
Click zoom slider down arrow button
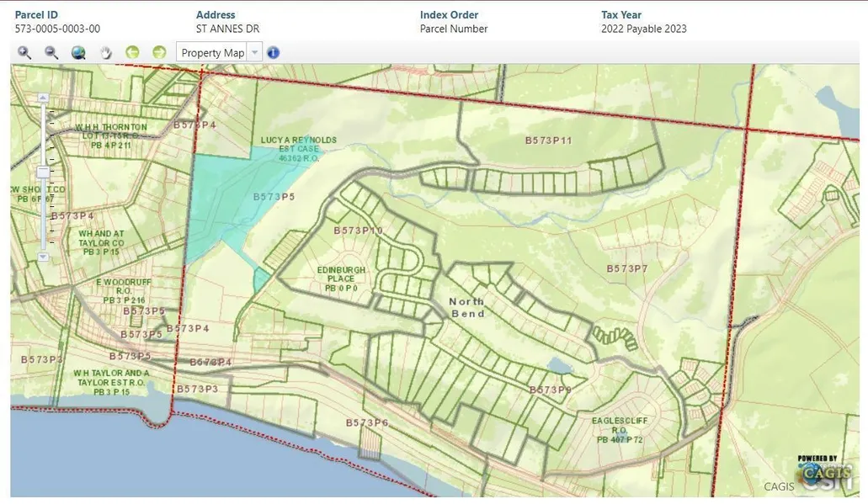pyautogui.click(x=43, y=256)
